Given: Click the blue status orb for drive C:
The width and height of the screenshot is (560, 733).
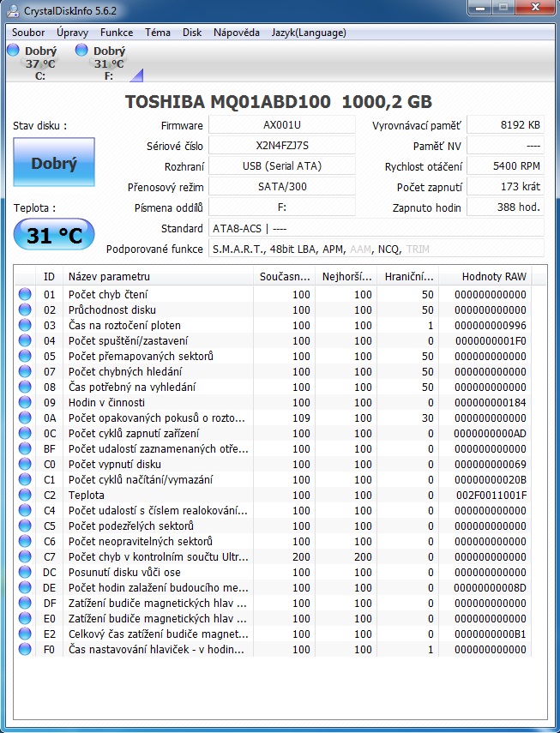Looking at the screenshot, I should 13,50.
